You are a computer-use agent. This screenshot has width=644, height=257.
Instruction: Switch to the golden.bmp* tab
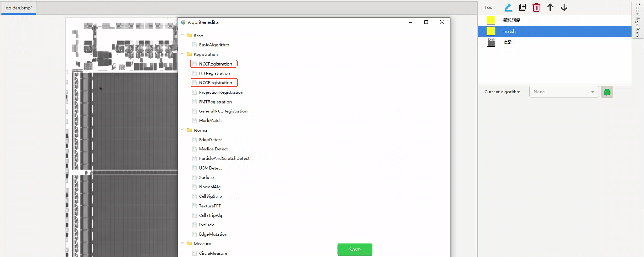click(19, 8)
